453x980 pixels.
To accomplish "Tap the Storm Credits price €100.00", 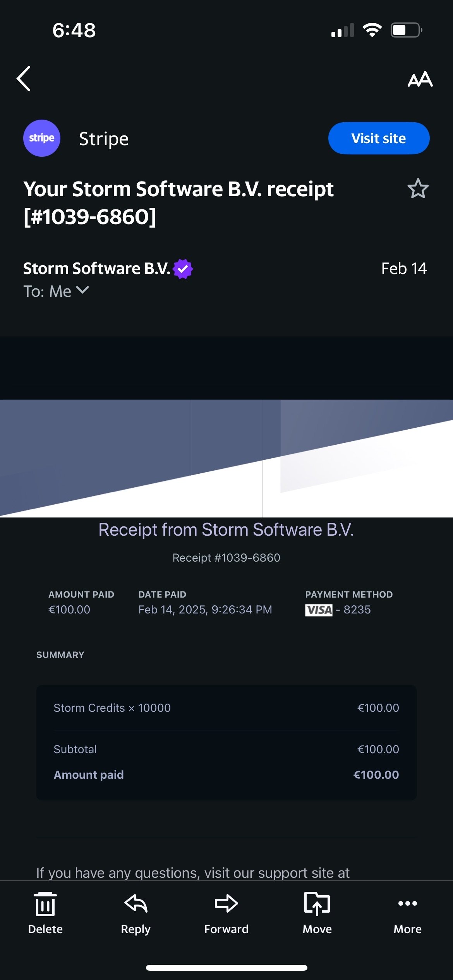I will 378,708.
